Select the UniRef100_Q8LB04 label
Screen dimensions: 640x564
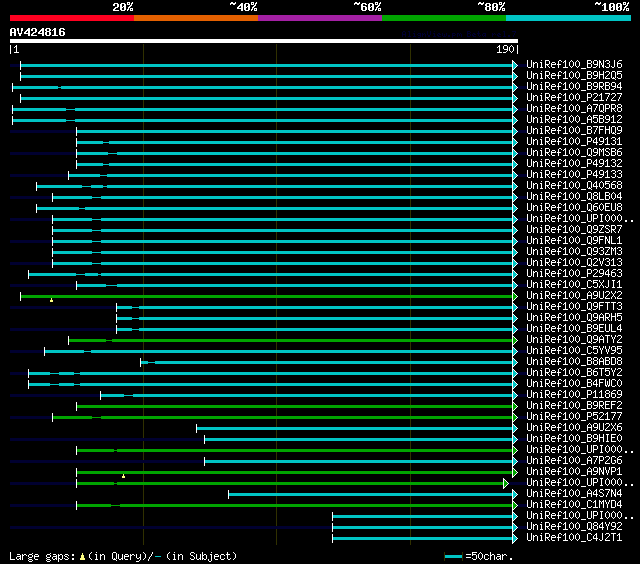(x=574, y=197)
